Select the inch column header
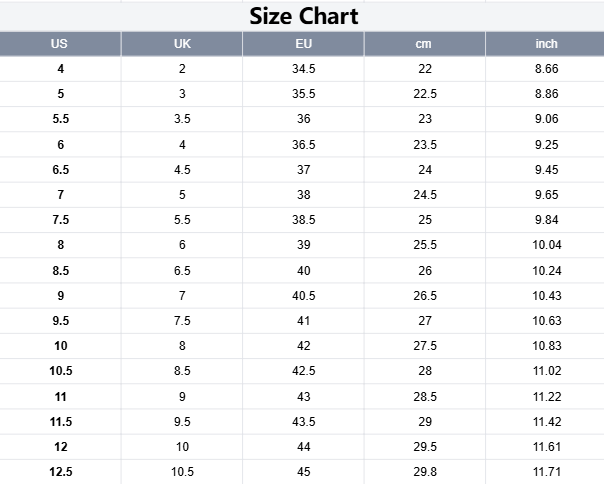The width and height of the screenshot is (604, 484). pyautogui.click(x=546, y=44)
